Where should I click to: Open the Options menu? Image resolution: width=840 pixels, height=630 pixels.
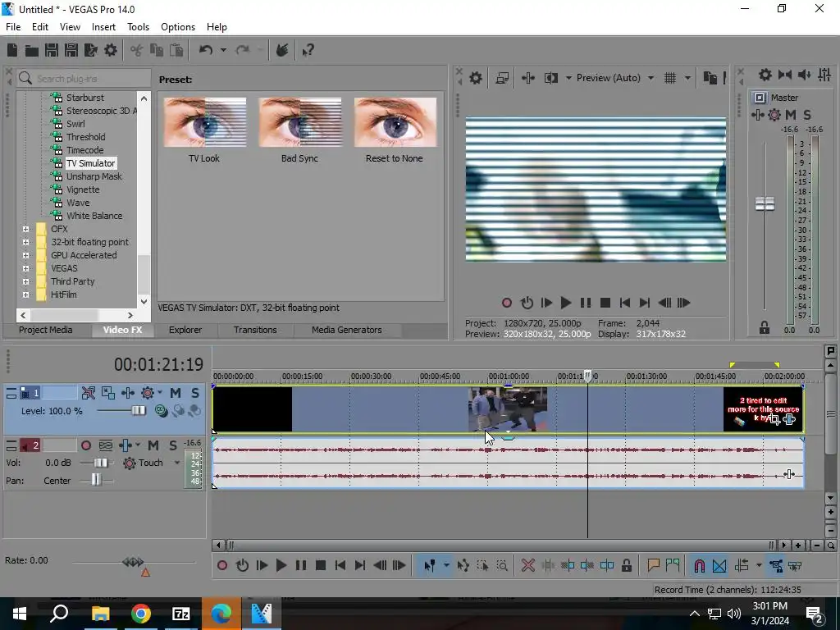(178, 27)
